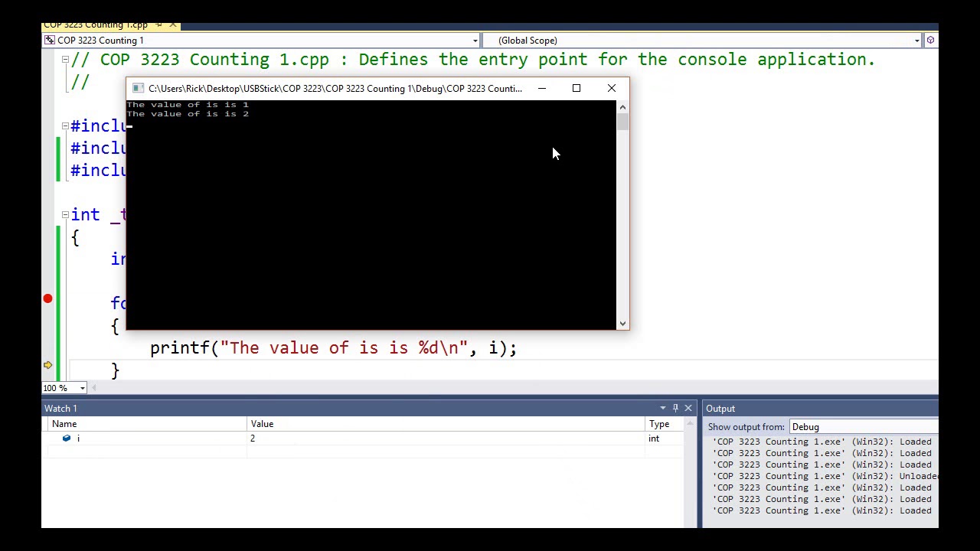The image size is (980, 551).
Task: Click the editor horizontal scroll left arrow
Action: coord(93,388)
